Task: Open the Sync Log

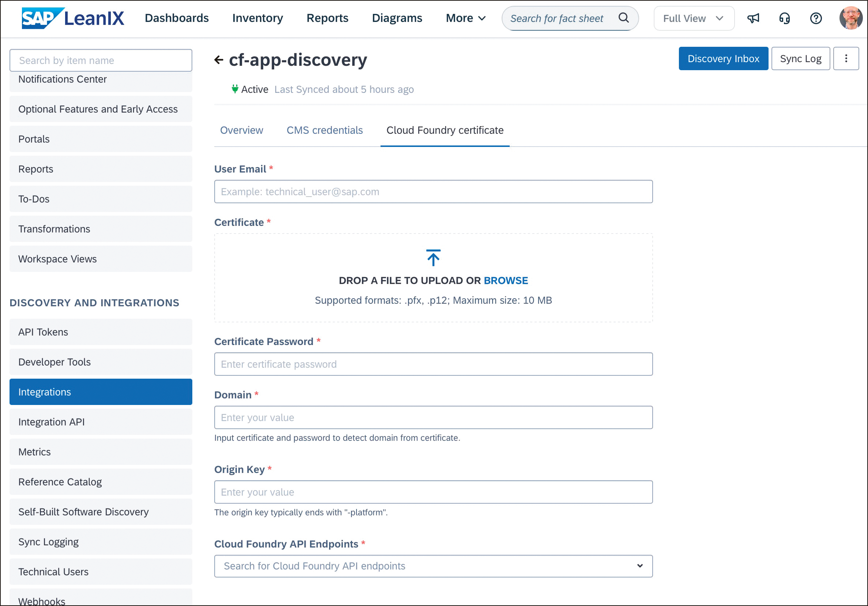Action: coord(800,58)
